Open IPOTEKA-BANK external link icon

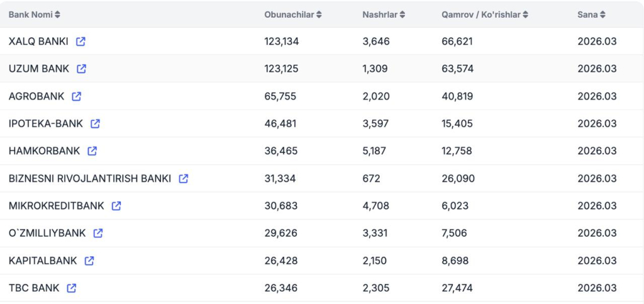(95, 123)
